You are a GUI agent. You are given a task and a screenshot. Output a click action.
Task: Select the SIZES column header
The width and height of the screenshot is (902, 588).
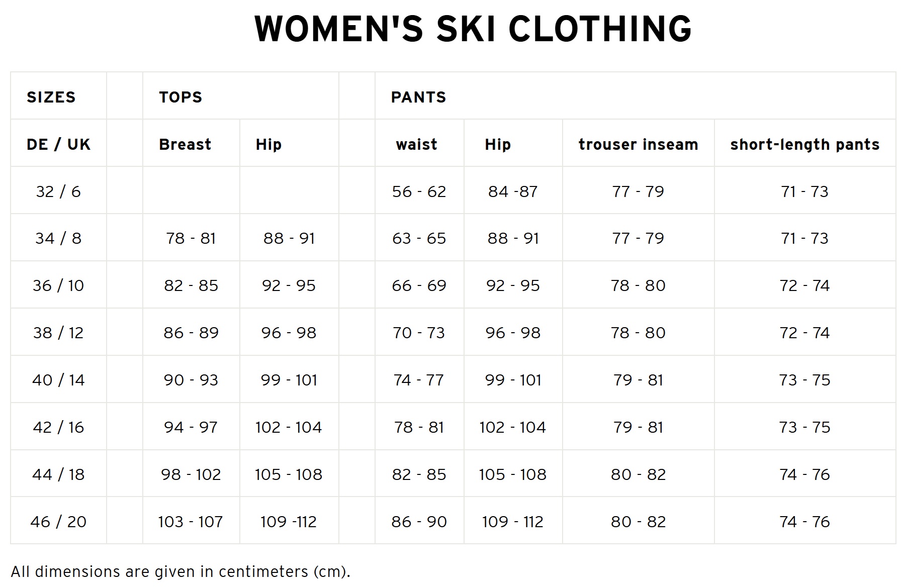coord(51,97)
